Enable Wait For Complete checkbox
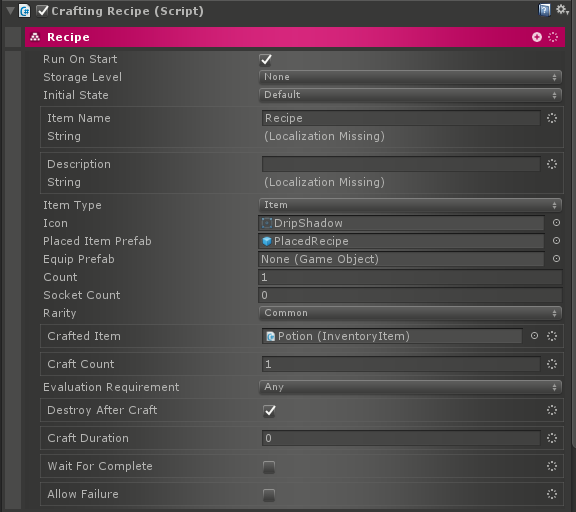The width and height of the screenshot is (576, 512). (x=269, y=467)
